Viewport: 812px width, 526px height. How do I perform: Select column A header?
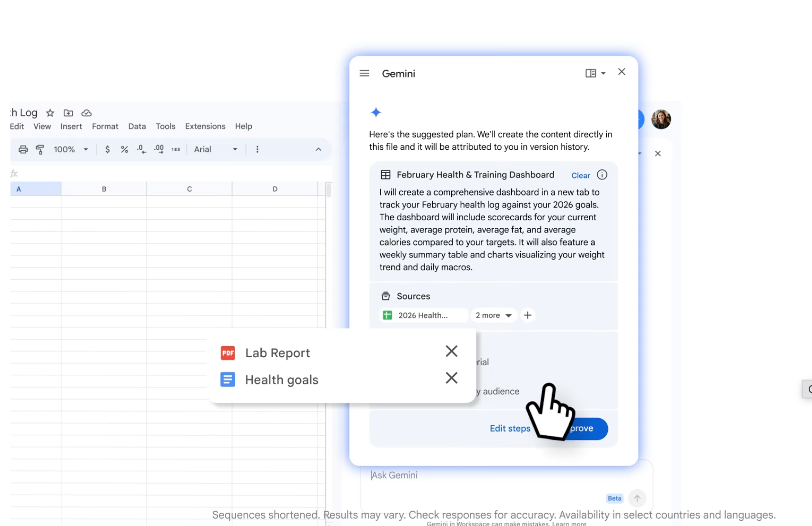click(x=36, y=189)
